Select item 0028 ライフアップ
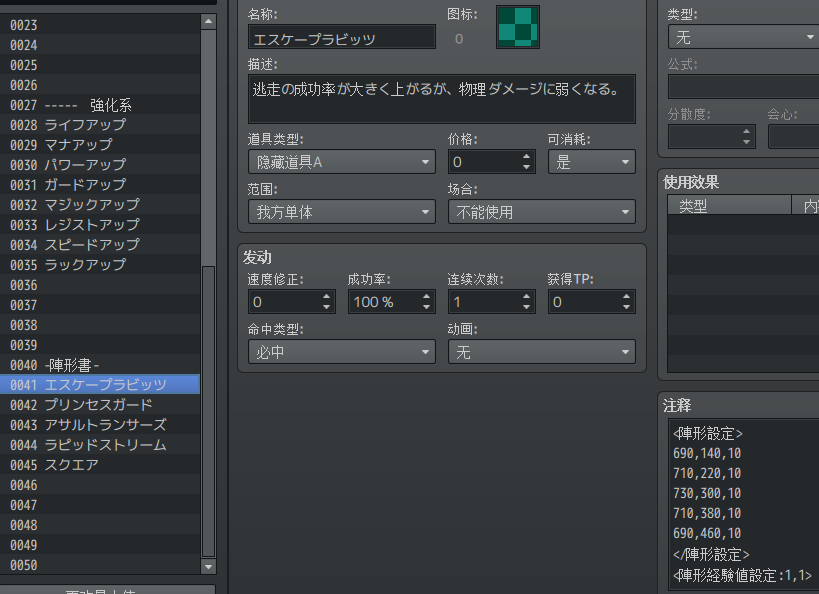The width and height of the screenshot is (819, 594). (100, 125)
